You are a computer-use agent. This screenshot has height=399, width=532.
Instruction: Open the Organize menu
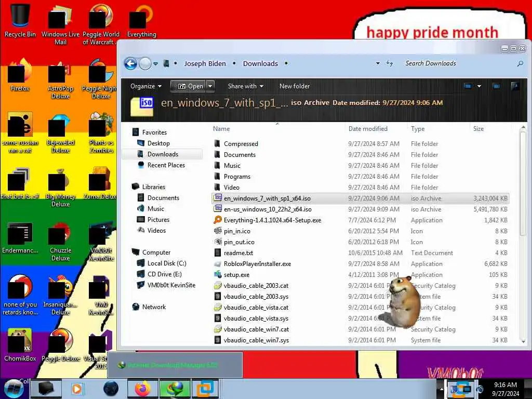coord(146,86)
